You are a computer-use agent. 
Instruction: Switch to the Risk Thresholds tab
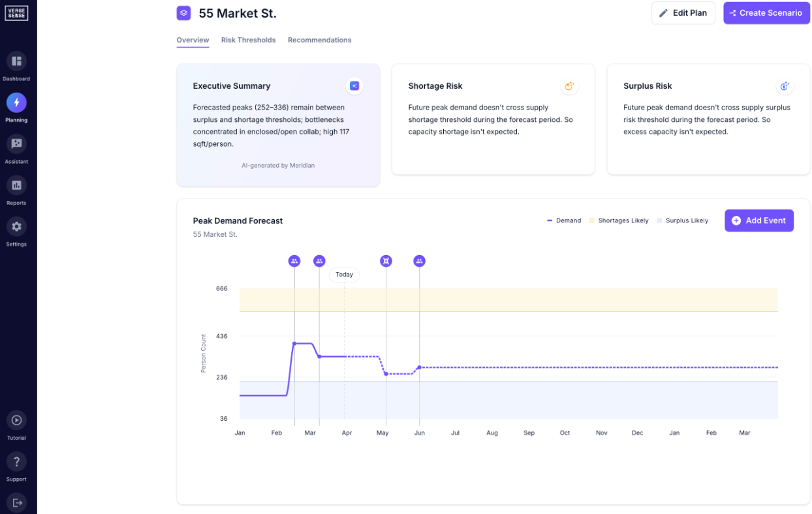point(248,40)
